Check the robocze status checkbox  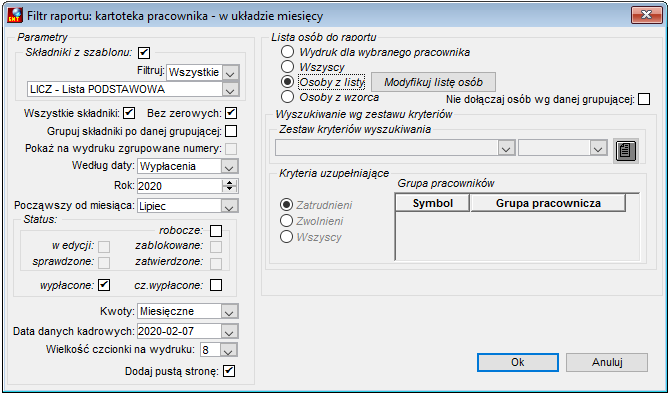(x=216, y=231)
